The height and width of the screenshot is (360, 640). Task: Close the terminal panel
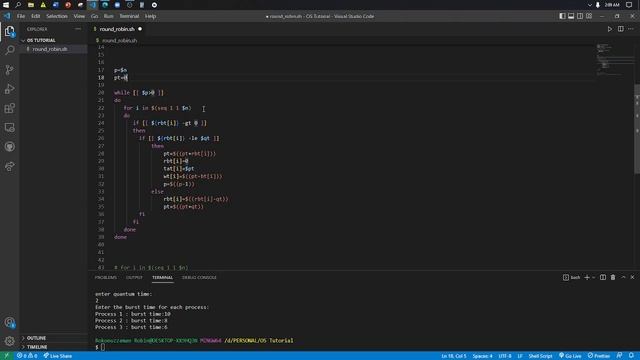tap(633, 278)
